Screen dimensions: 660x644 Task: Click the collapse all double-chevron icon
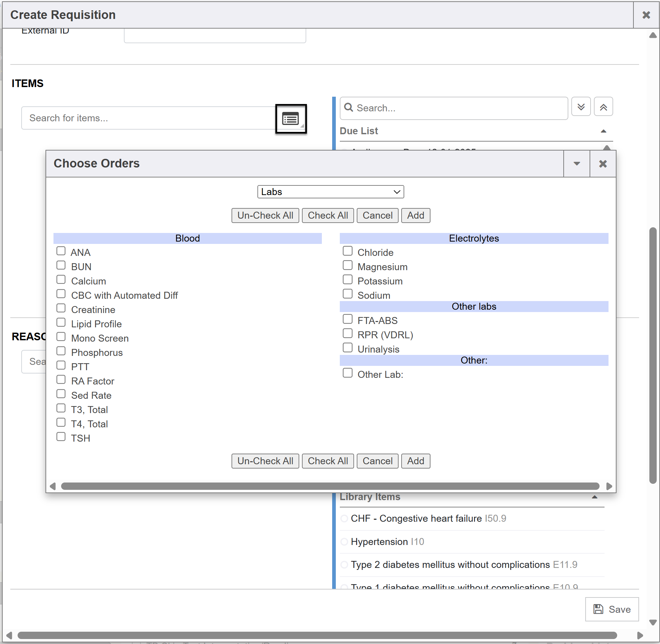tap(603, 107)
